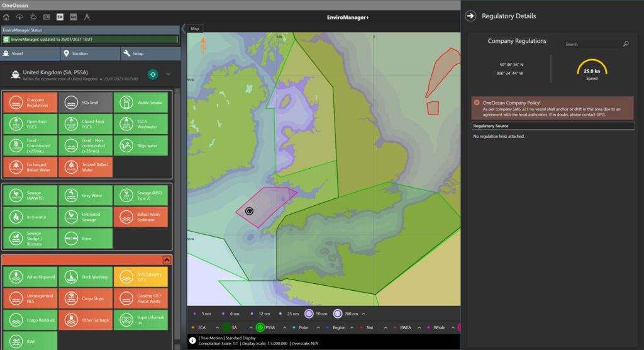Select Treated Ballast Water tile
Viewport: 644px width, 350px height.
[86, 167]
